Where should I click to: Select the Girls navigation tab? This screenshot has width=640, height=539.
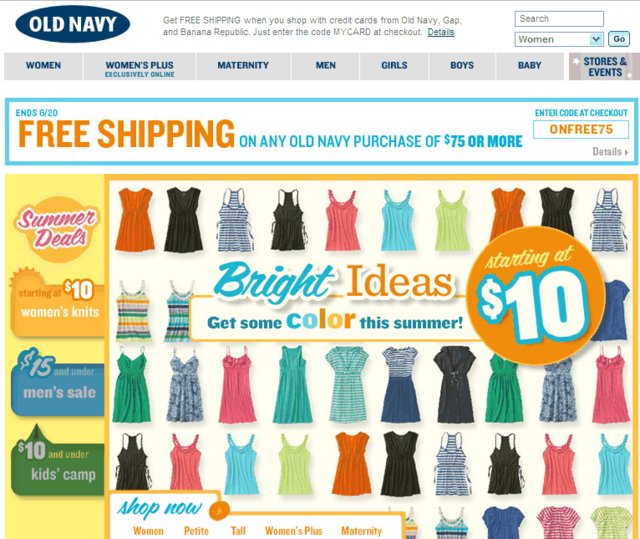point(394,66)
